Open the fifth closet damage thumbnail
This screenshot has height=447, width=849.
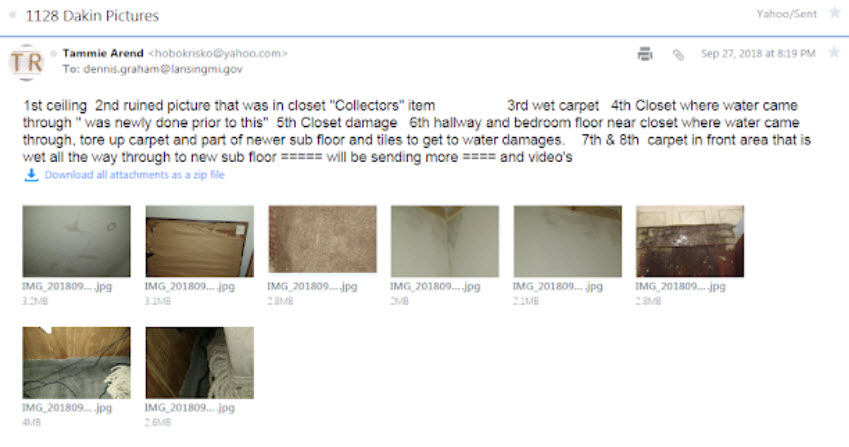(x=567, y=241)
